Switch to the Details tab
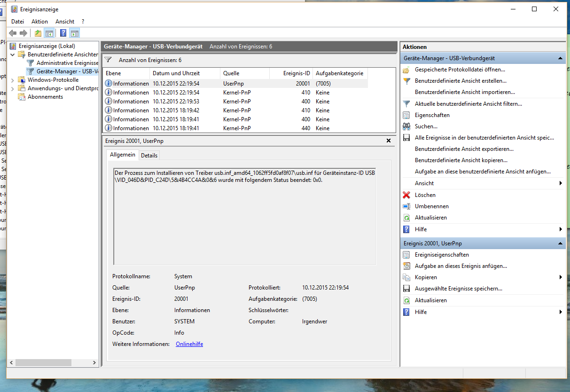The height and width of the screenshot is (392, 570). (x=149, y=155)
